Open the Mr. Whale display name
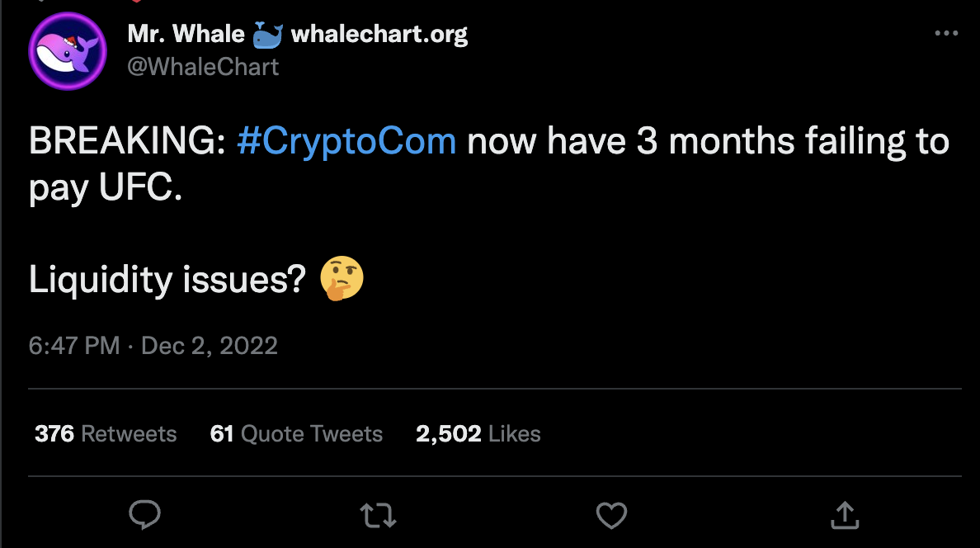This screenshot has width=980, height=548. [x=186, y=34]
